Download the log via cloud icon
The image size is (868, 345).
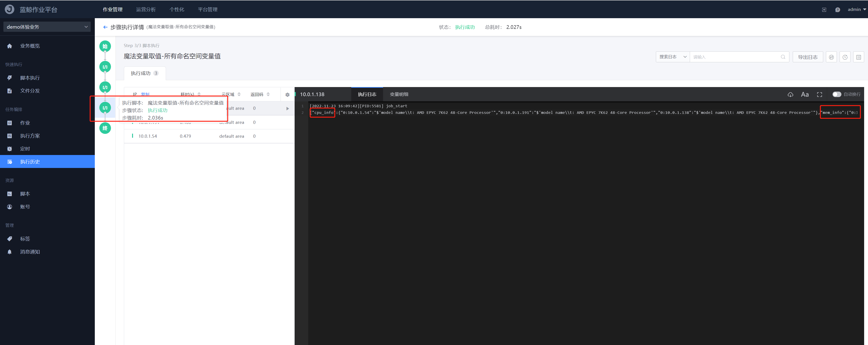click(x=790, y=95)
